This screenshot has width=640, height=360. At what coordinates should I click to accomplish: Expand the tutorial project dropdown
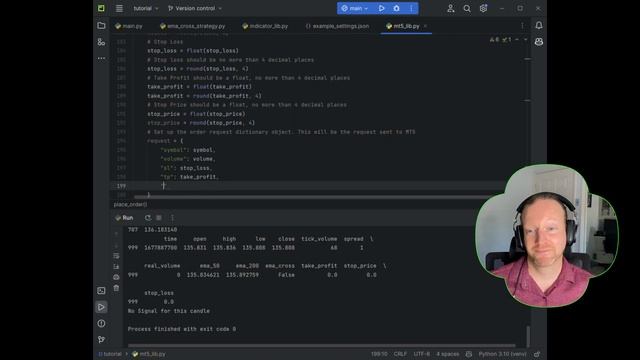pos(146,8)
